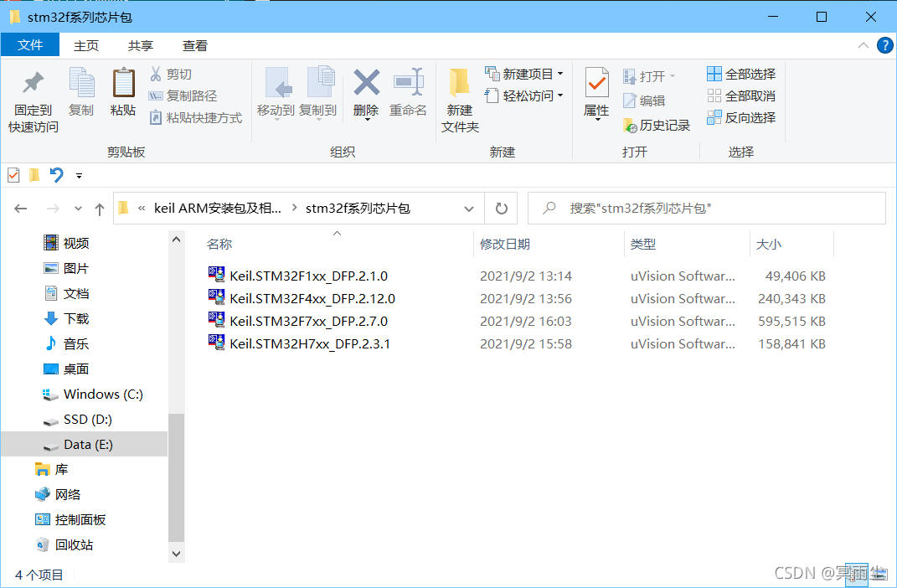
Task: Open recent locations dropdown arrow
Action: click(79, 209)
